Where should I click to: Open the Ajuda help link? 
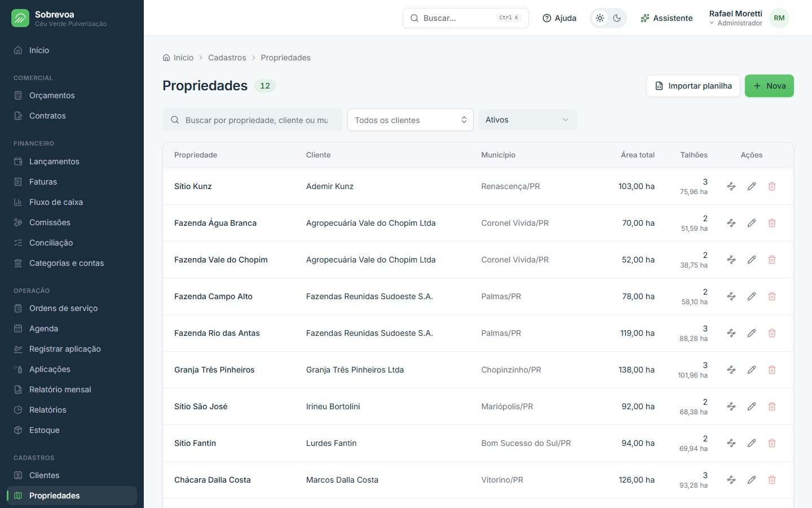coord(559,18)
